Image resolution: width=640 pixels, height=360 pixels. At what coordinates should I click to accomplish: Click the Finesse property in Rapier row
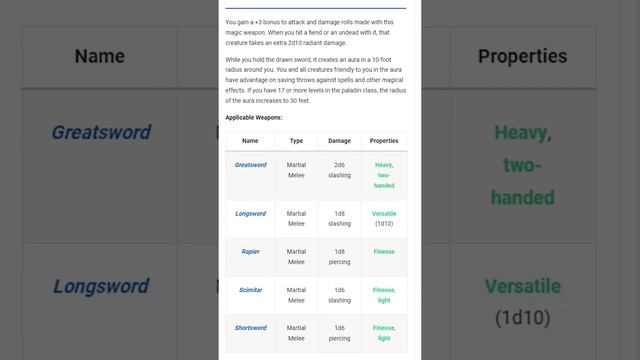[x=384, y=251]
